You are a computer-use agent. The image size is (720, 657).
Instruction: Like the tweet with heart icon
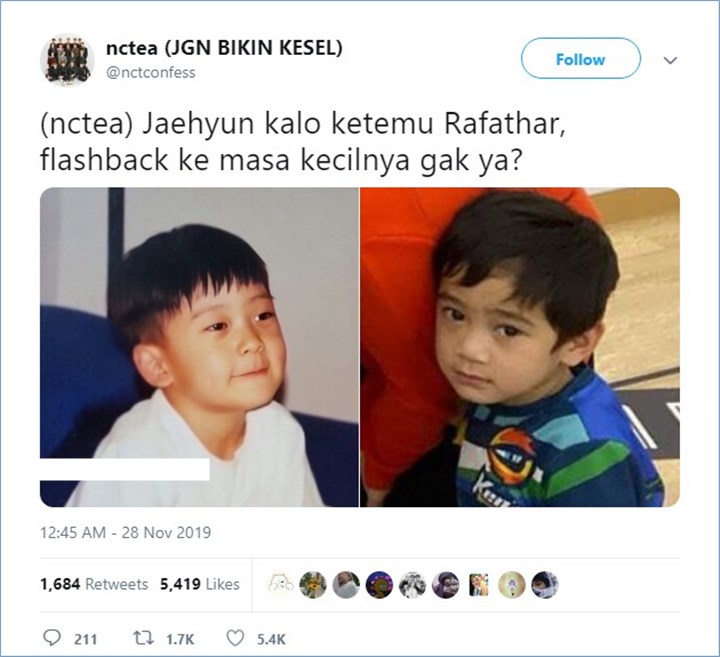pos(236,638)
